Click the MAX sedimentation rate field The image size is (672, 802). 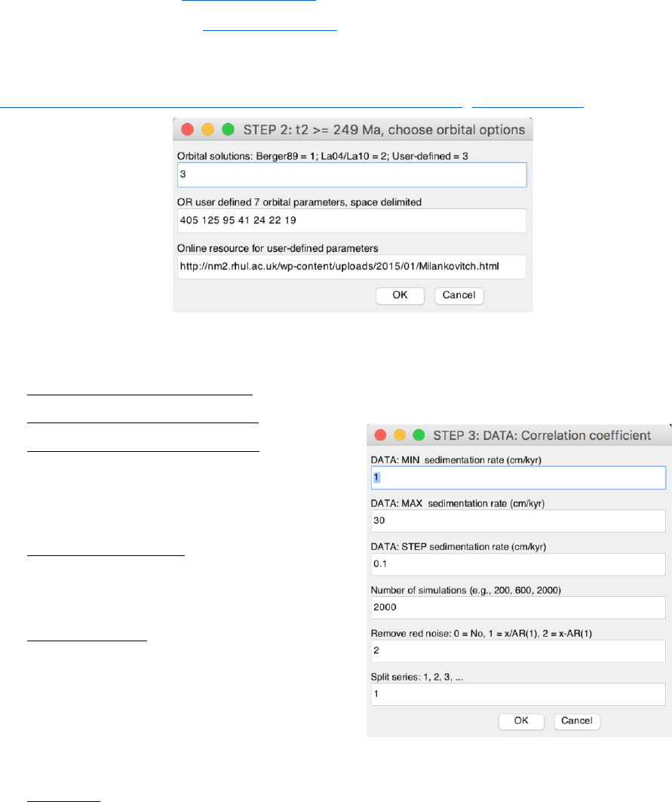517,521
